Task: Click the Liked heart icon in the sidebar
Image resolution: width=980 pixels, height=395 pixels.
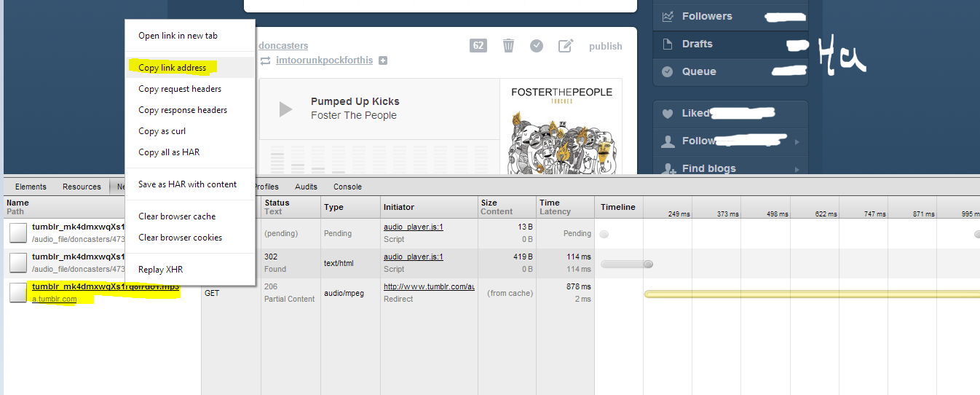Action: pyautogui.click(x=667, y=114)
